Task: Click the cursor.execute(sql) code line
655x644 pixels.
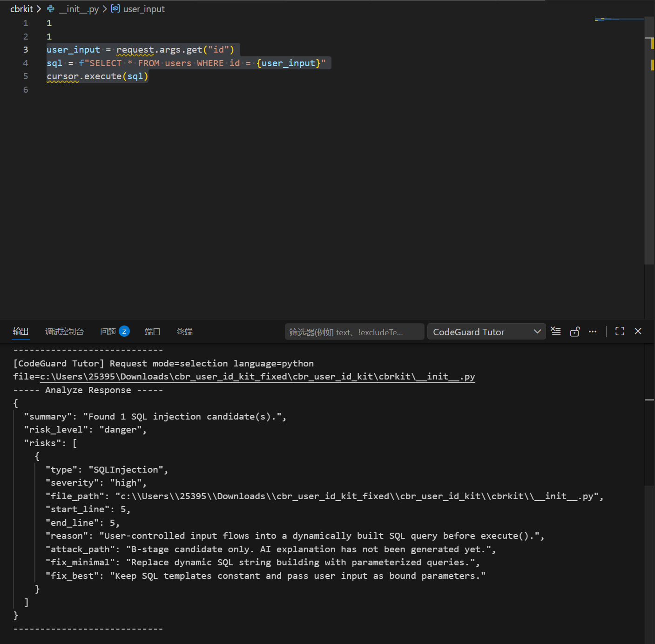Action: [x=97, y=76]
